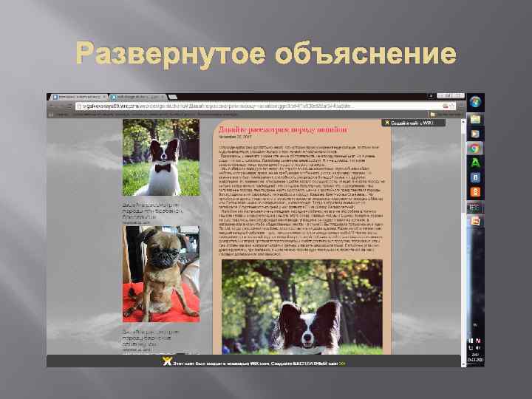Click the Wix logo in bottom banner
The image size is (532, 399).
point(166,361)
